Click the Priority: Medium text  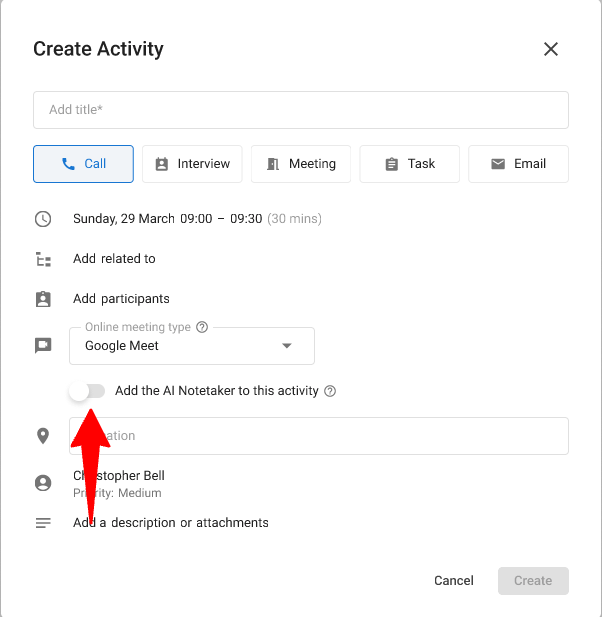point(117,493)
